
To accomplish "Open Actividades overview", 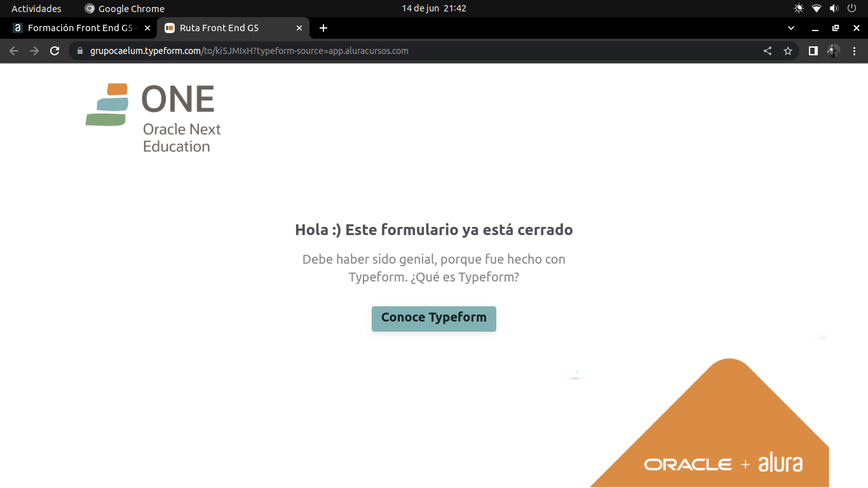I will point(36,8).
